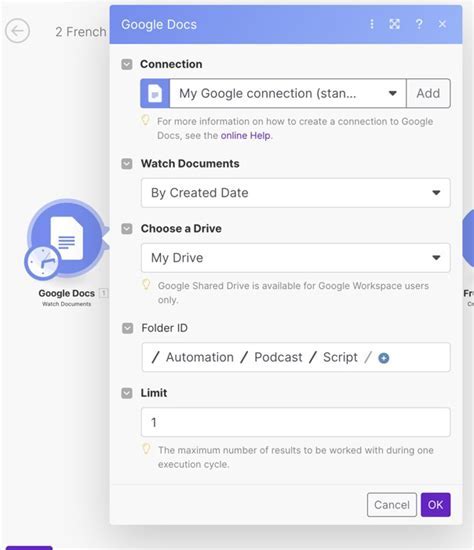Screen dimensions: 474x550
Task: Toggle the Connection field checkbox
Action: click(127, 65)
